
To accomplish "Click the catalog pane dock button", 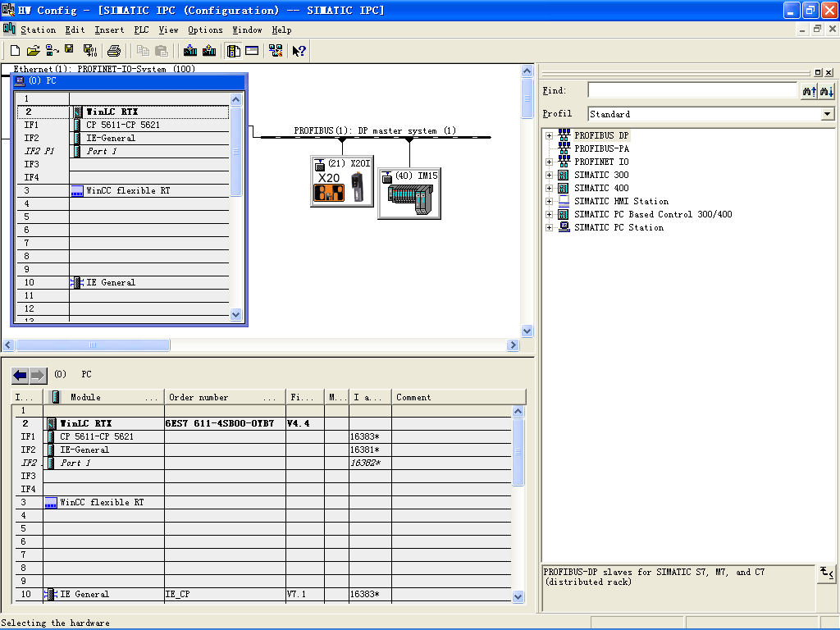I will click(x=818, y=72).
